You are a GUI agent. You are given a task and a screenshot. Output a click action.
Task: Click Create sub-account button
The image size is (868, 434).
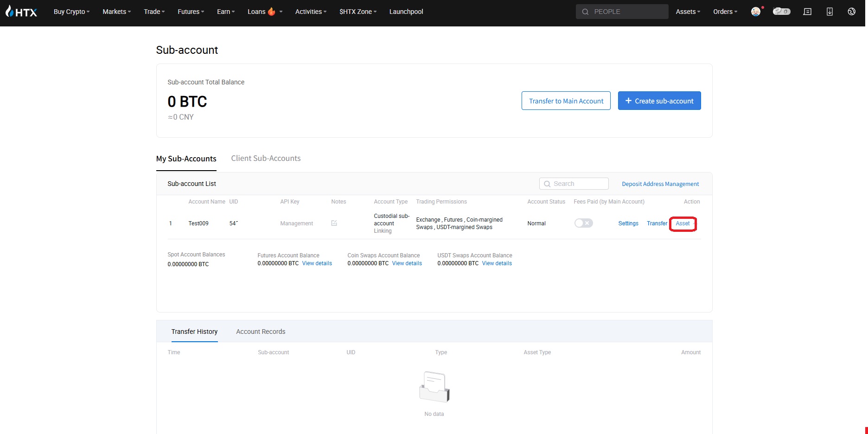point(659,101)
